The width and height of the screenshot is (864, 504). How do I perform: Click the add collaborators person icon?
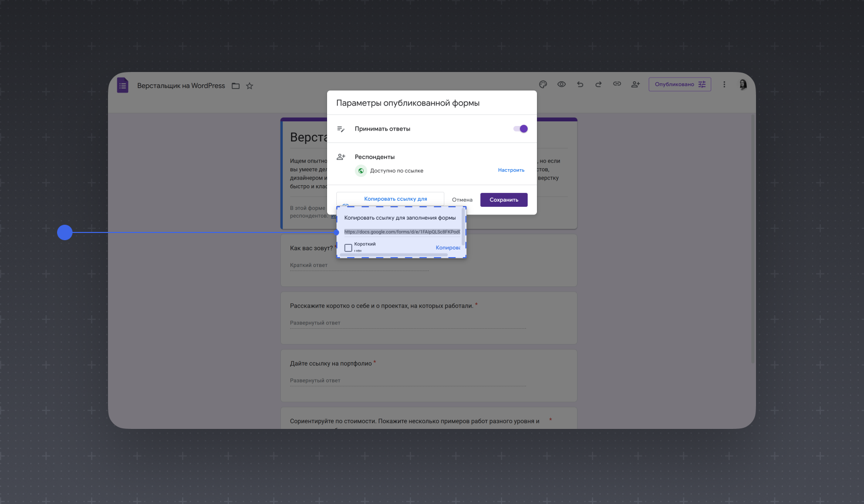636,84
